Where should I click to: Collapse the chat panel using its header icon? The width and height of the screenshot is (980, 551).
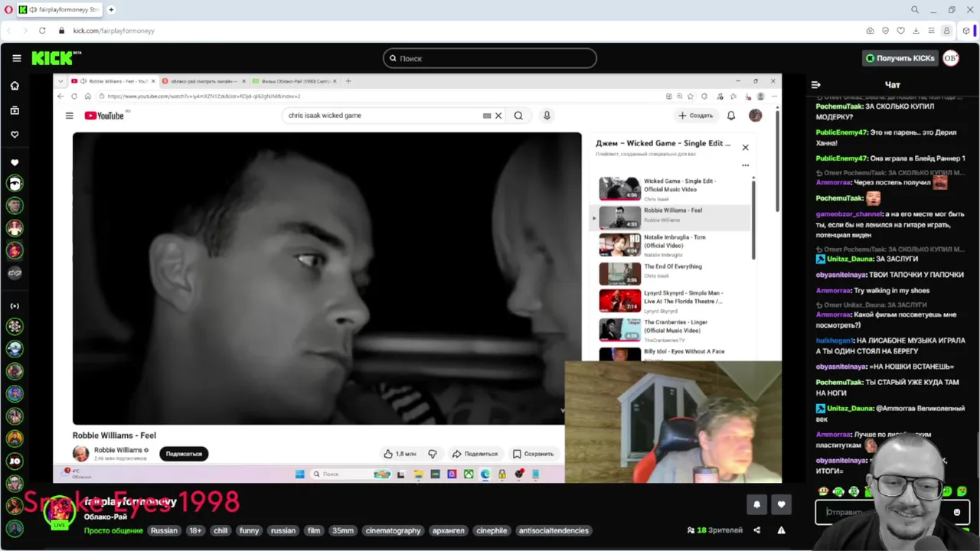[x=816, y=85]
